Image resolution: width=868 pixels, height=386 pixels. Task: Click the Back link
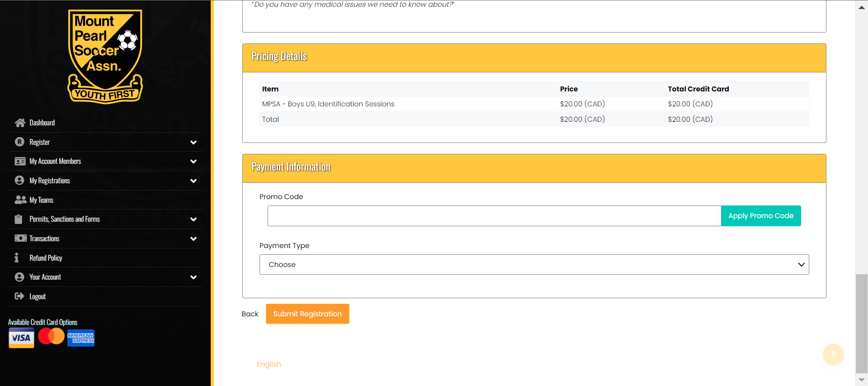250,314
